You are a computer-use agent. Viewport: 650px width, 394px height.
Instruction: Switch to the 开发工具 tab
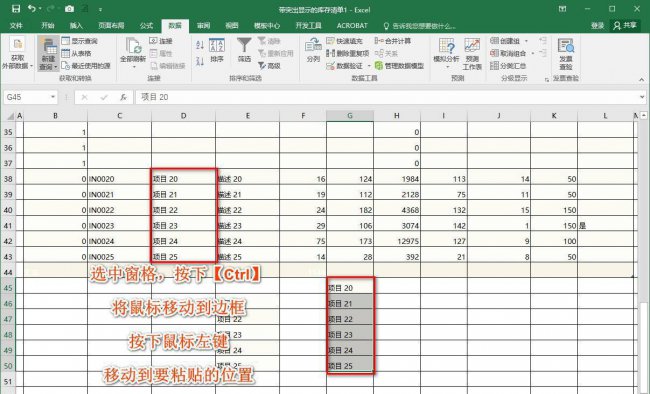coord(308,26)
